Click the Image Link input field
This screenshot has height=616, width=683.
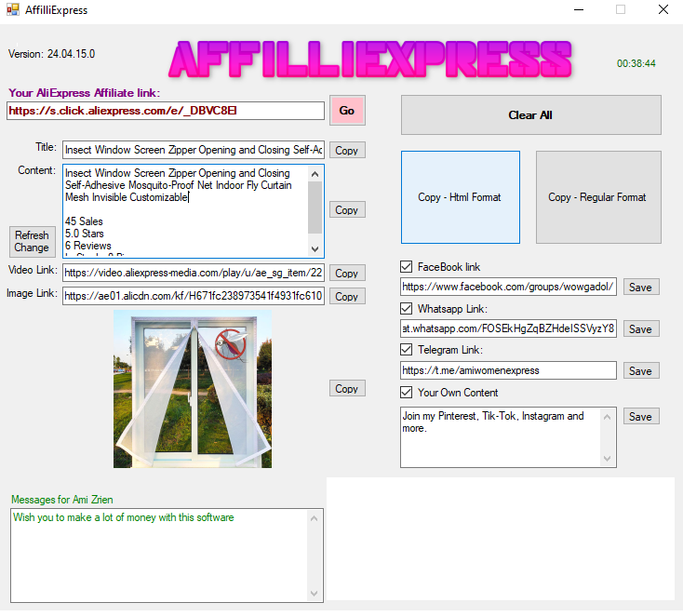(x=194, y=296)
